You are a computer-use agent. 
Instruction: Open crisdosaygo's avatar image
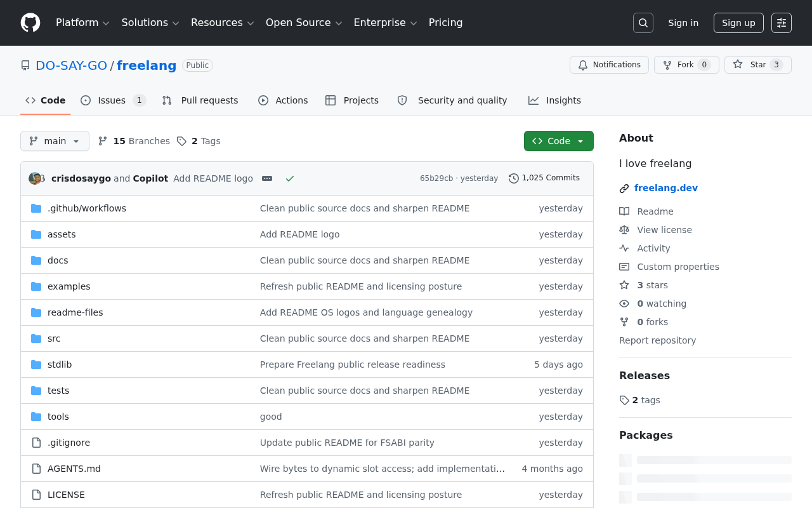[35, 178]
